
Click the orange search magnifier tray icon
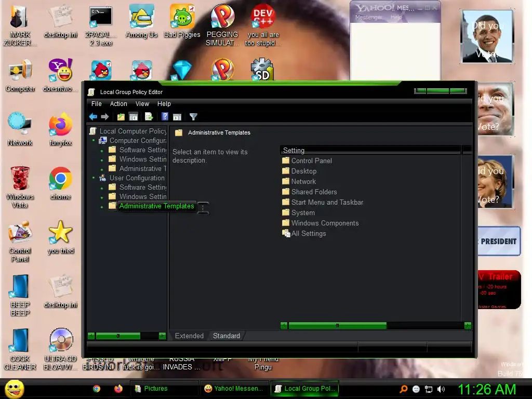tap(404, 389)
